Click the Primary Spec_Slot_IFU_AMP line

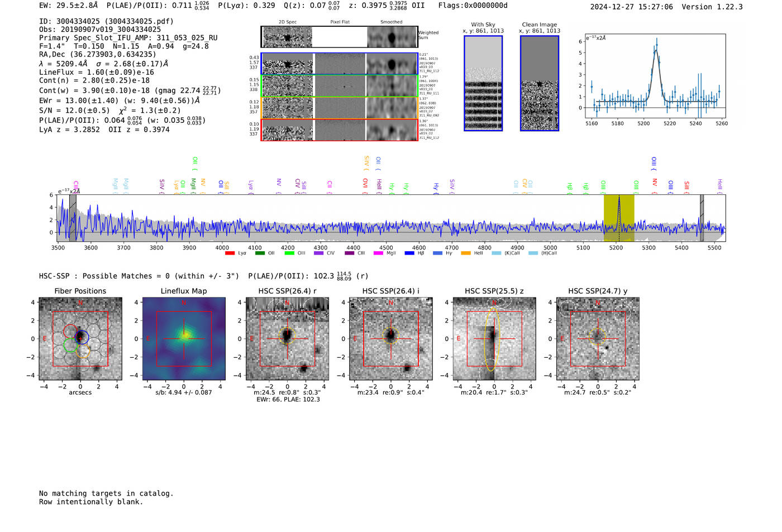[128, 38]
